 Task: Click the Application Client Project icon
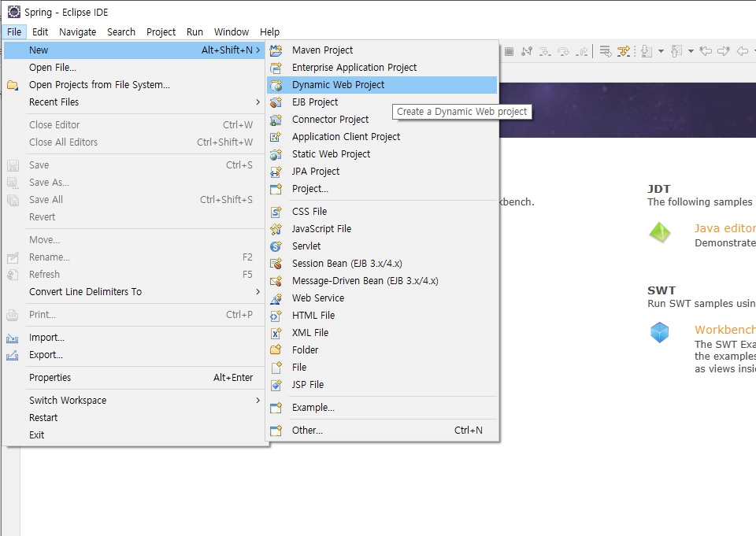pyautogui.click(x=276, y=137)
